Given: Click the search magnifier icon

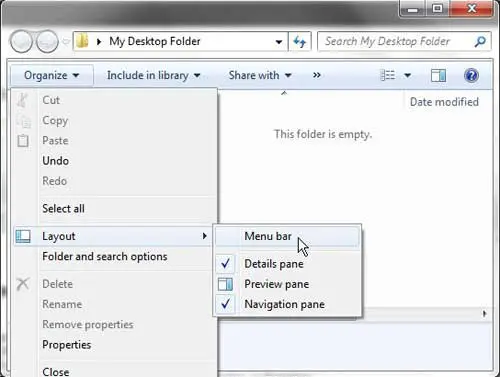Looking at the screenshot, I should (x=480, y=42).
